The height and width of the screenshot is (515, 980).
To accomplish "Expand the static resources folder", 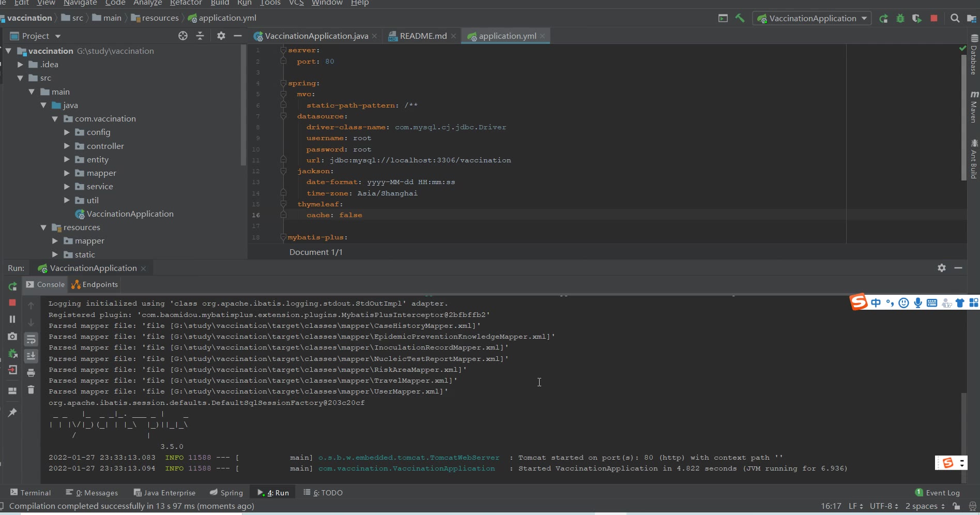I will click(x=55, y=254).
